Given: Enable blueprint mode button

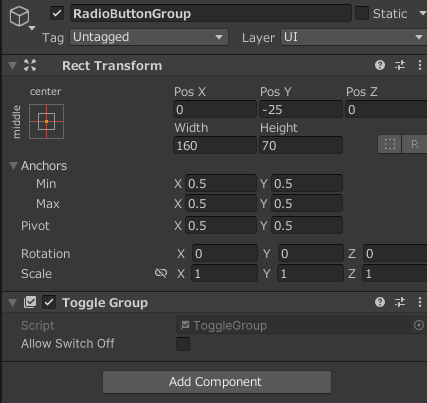Looking at the screenshot, I should [390, 144].
